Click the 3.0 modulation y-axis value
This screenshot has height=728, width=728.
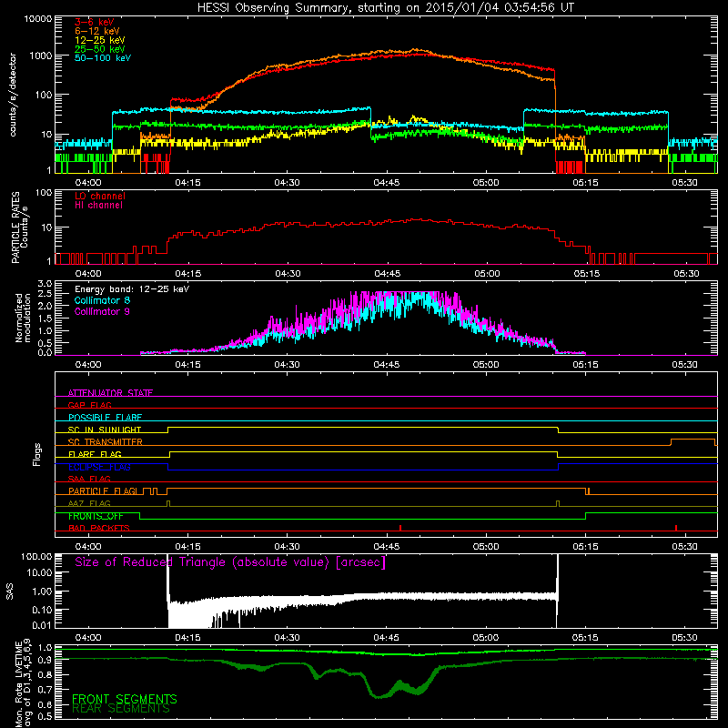coord(45,283)
